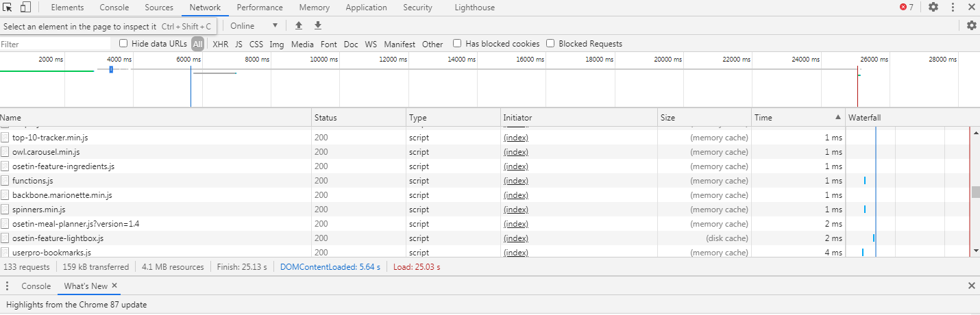The image size is (980, 315).
Task: Click the export HAR download icon
Action: (x=317, y=25)
